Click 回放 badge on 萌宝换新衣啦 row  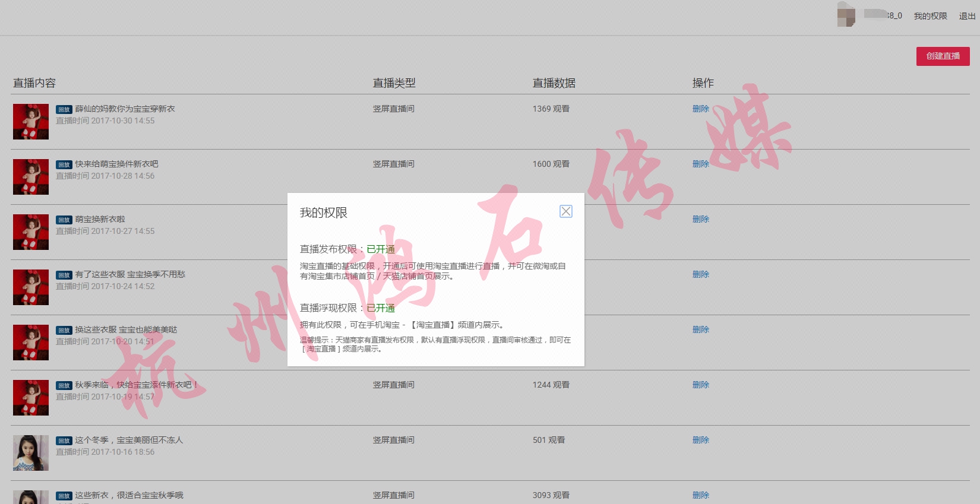64,220
